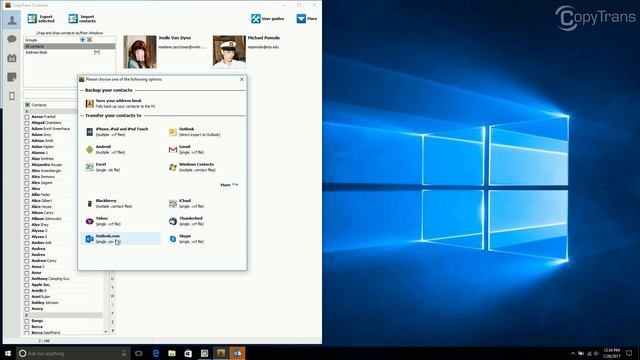Collapse the More options expander in dialog
640x360 pixels.
click(229, 185)
